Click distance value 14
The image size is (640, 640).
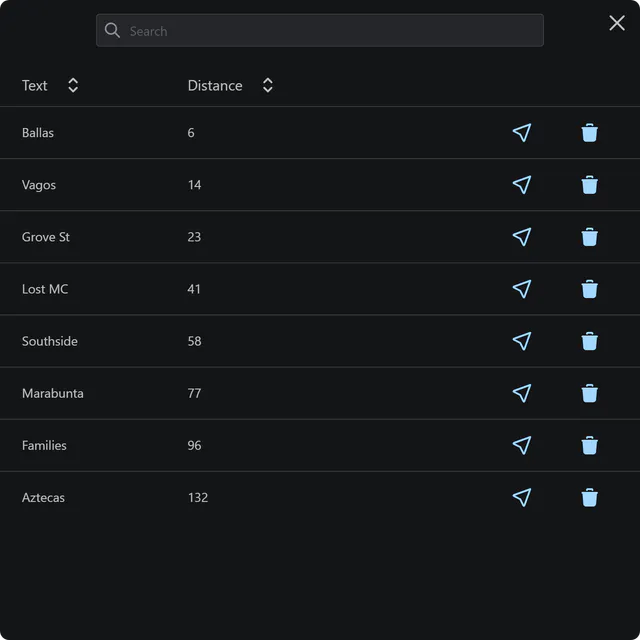coord(195,185)
